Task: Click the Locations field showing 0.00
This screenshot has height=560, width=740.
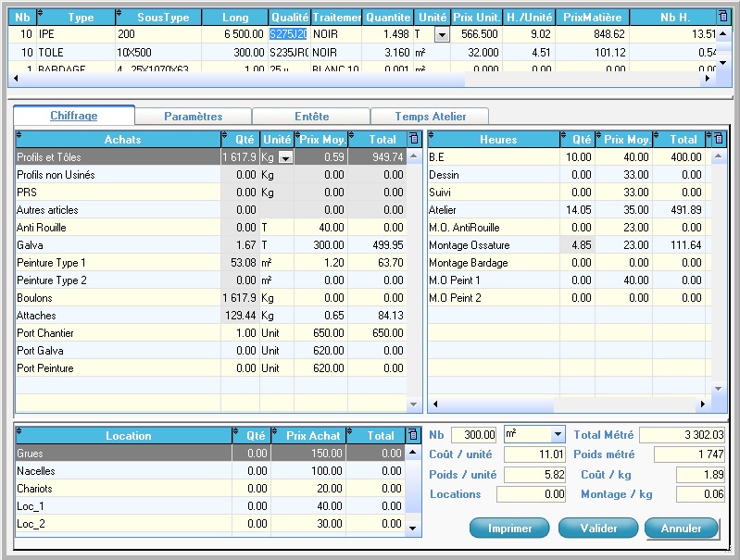Action: tap(531, 494)
